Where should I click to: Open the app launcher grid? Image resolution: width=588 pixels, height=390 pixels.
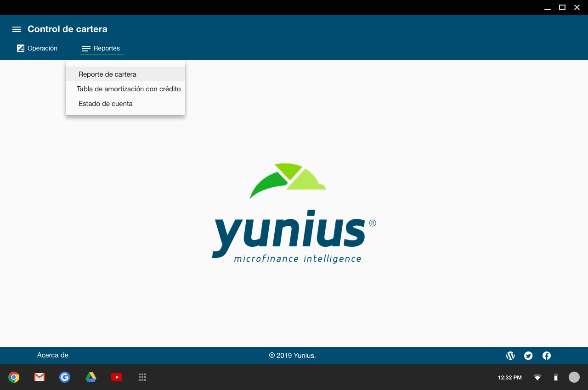pyautogui.click(x=142, y=377)
